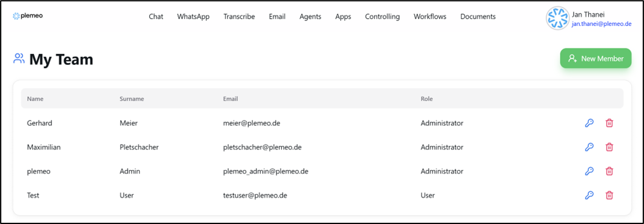
Task: Select the surname Admin
Action: [130, 171]
